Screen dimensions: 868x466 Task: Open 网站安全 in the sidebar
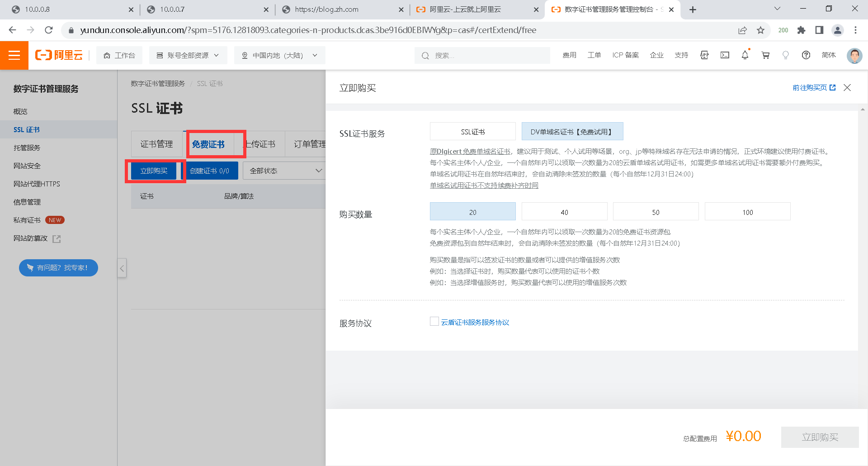click(27, 166)
